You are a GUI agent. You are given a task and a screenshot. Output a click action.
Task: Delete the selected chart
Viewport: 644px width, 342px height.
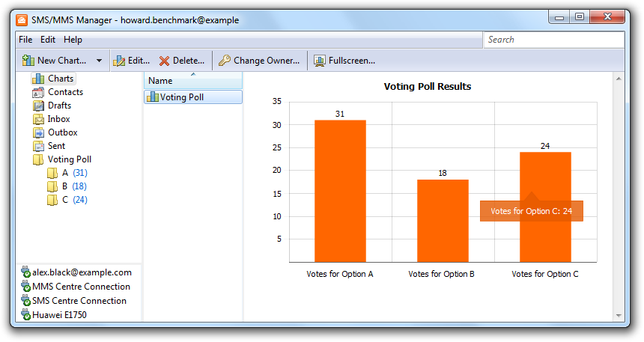[x=182, y=61]
